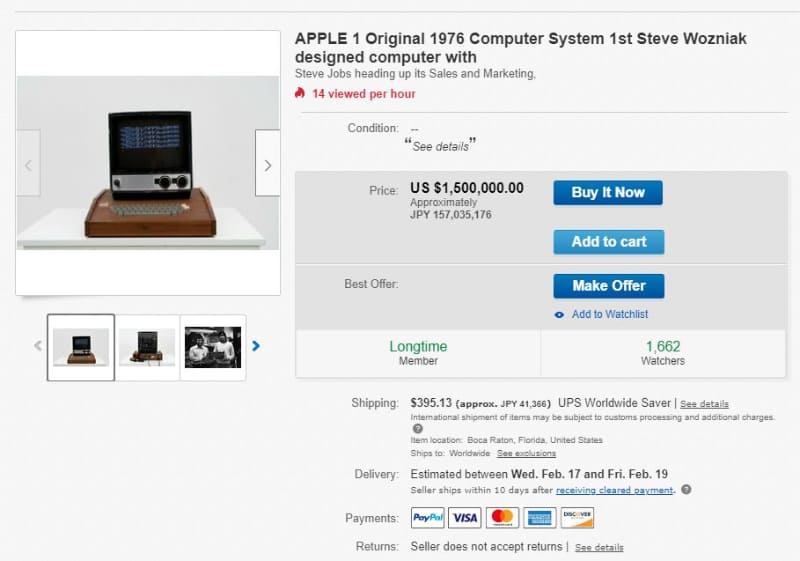800x561 pixels.
Task: Show the previous main product image
Action: [29, 163]
